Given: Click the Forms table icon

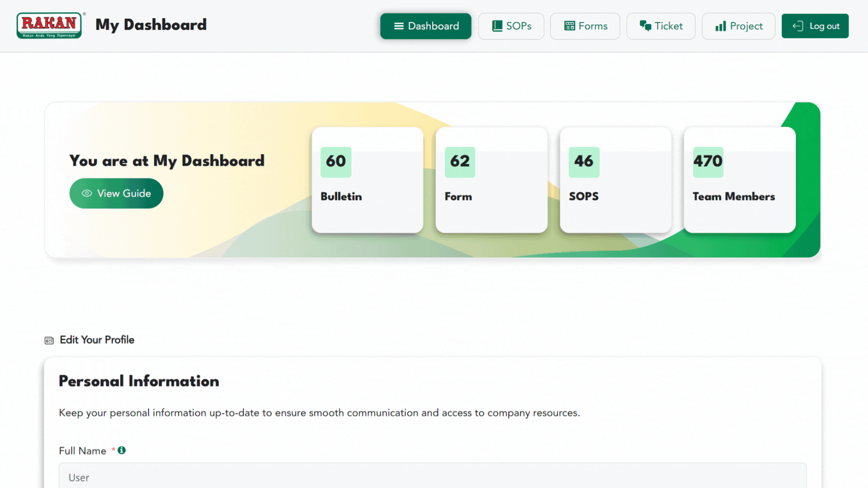Looking at the screenshot, I should [x=569, y=26].
